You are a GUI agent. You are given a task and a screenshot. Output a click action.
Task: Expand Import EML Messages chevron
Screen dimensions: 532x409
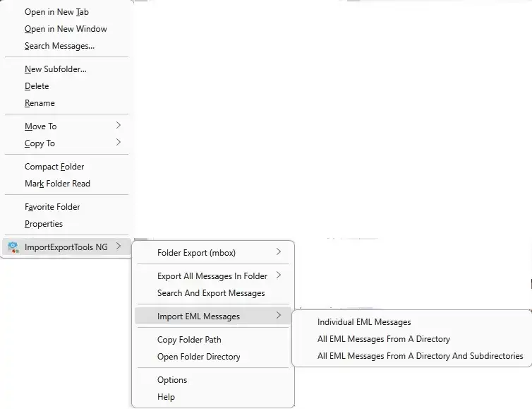279,315
